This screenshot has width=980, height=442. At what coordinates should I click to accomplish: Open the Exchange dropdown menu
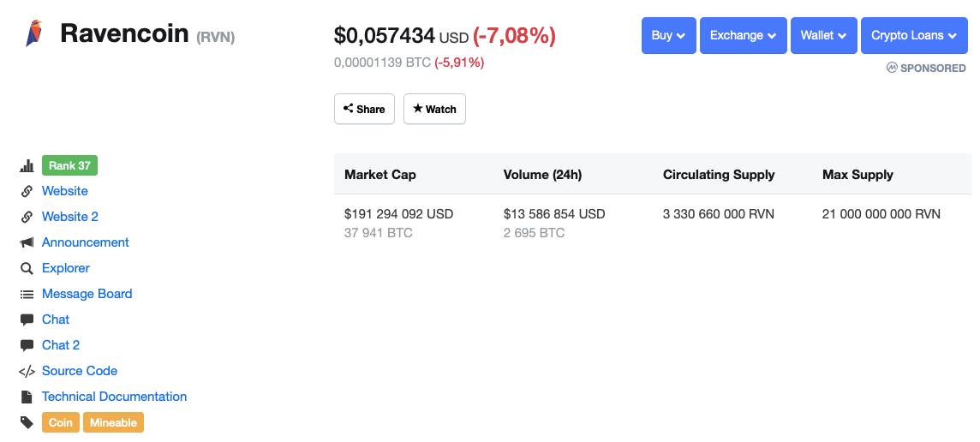tap(743, 35)
